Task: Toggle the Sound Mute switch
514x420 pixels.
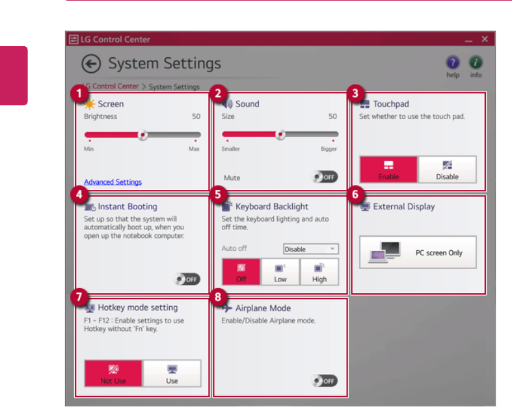Action: [x=325, y=177]
